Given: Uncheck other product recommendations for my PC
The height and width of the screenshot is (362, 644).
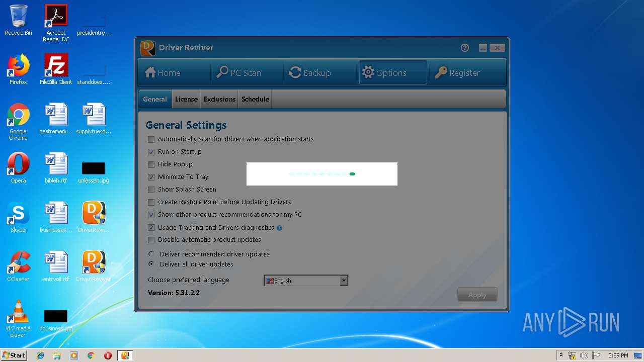Looking at the screenshot, I should tap(151, 215).
